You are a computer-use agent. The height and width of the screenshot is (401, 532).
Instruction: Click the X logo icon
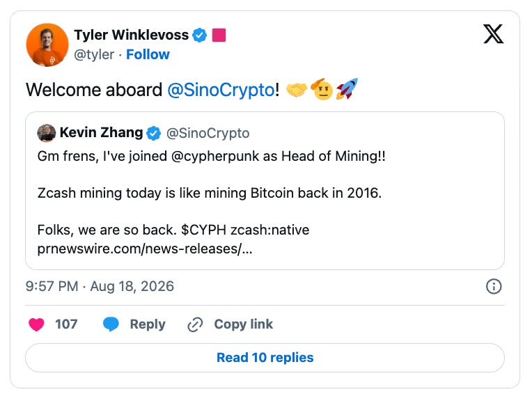click(x=493, y=34)
